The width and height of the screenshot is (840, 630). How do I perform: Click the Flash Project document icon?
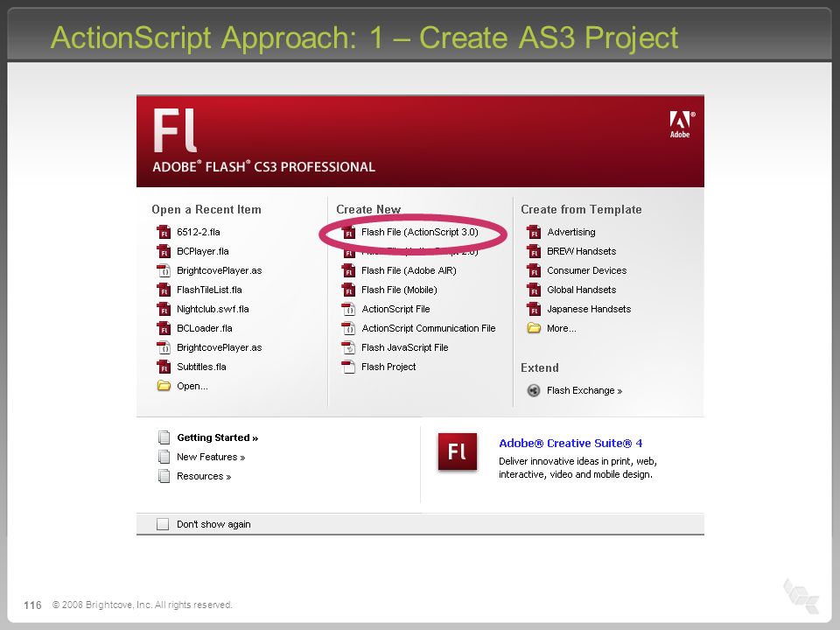348,367
